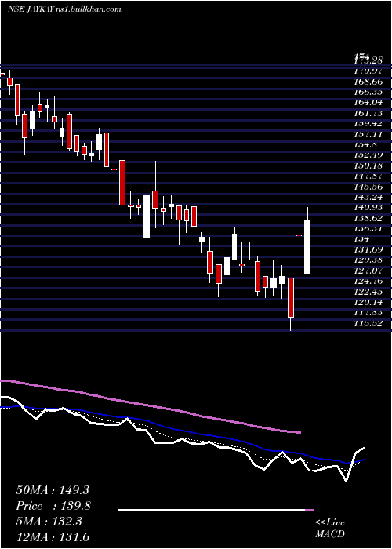Select the 5MA : 132.3 value
392x549 pixels.
pos(49,522)
